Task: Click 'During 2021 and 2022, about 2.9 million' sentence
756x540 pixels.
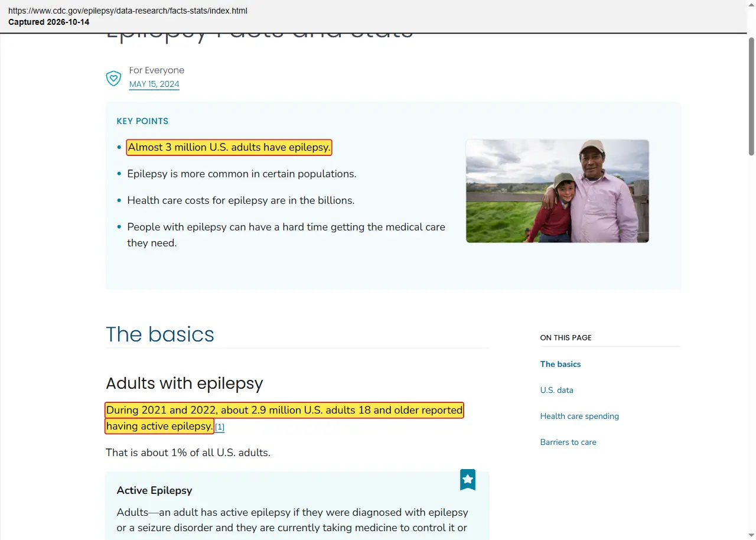Action: click(x=284, y=418)
